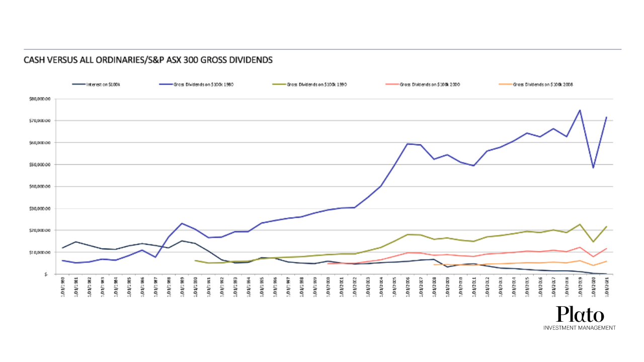This screenshot has width=644, height=362.
Task: Click the Interest on $100k legend line marker
Action: tap(78, 84)
